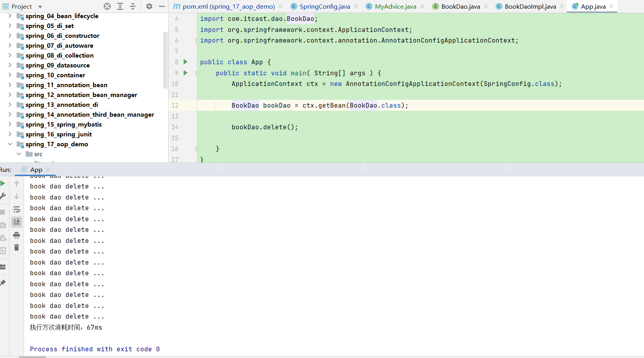
Task: Expand all project tree nodes
Action: (120, 6)
